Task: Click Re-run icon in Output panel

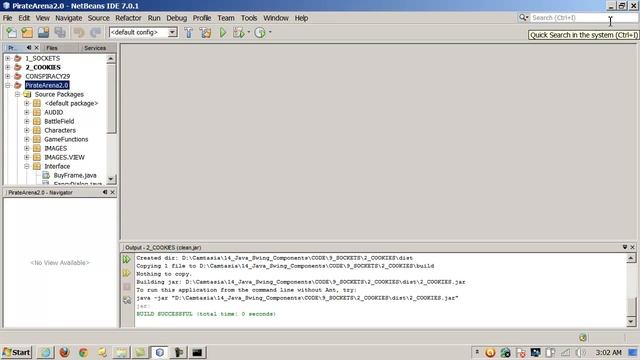Action: click(127, 259)
